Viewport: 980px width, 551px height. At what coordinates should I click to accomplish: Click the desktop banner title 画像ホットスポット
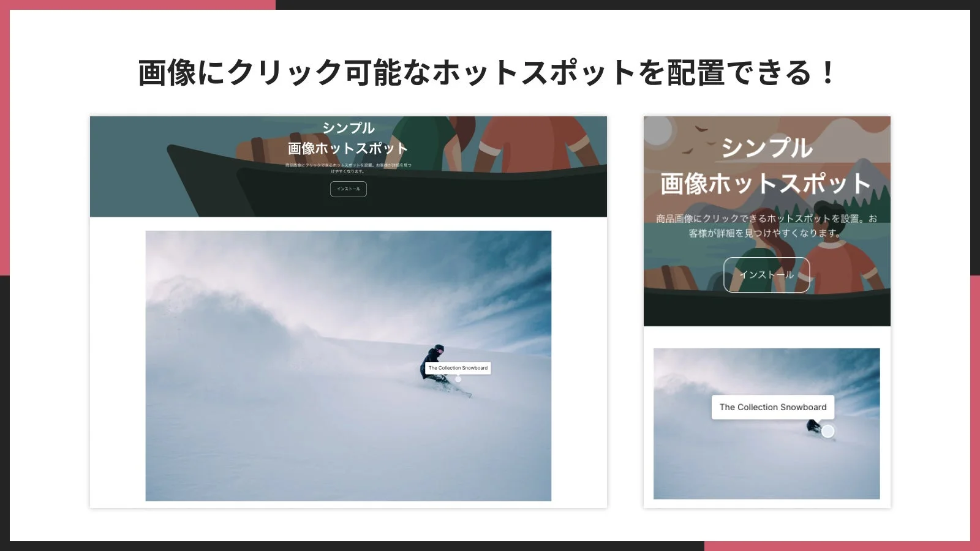(348, 148)
